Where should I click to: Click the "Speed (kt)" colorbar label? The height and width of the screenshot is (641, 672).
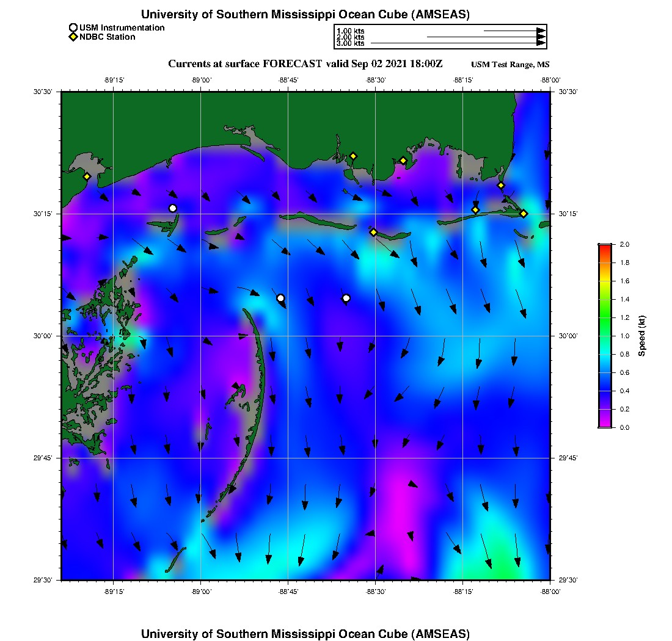click(x=642, y=336)
